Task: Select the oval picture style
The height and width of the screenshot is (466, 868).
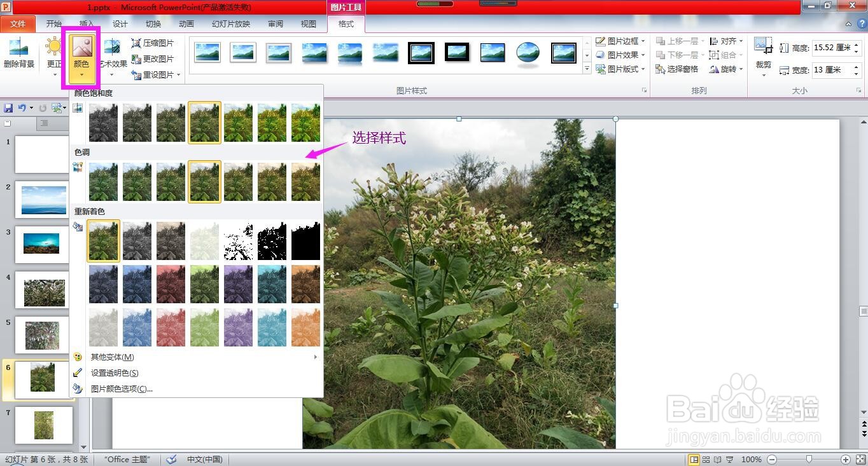Action: pyautogui.click(x=528, y=53)
